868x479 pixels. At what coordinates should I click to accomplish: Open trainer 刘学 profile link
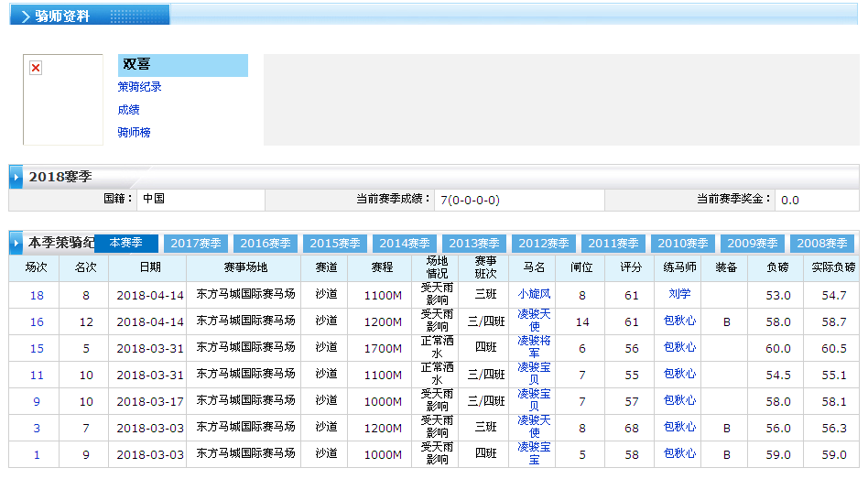click(679, 295)
